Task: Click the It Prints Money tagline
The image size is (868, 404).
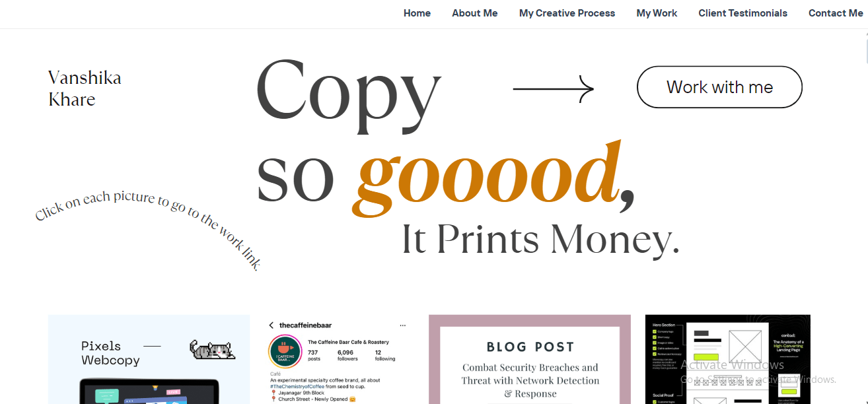Action: [x=540, y=239]
